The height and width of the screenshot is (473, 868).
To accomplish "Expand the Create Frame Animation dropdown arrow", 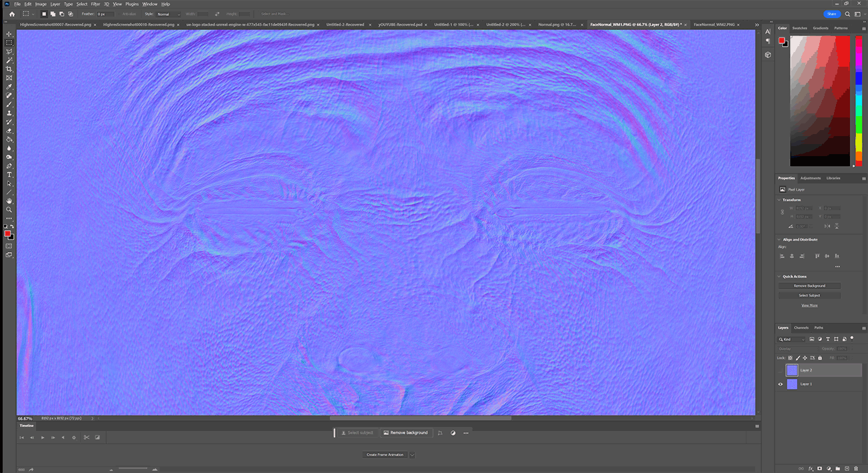I will coord(412,455).
